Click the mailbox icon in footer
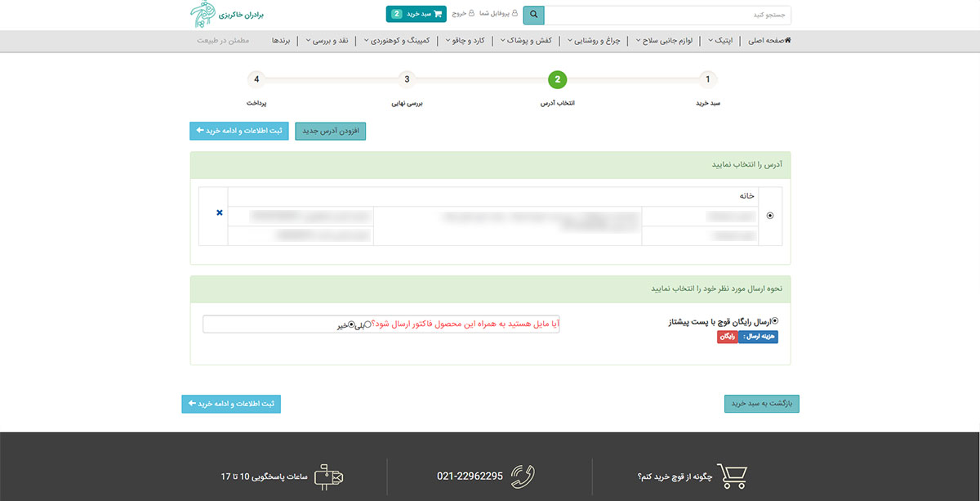Screen dimensions: 980x501 [x=329, y=476]
